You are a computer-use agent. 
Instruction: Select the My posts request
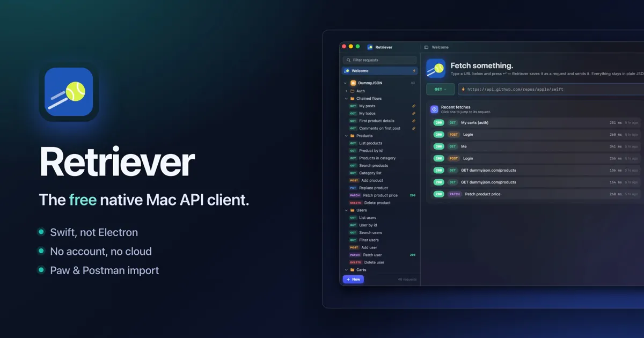[x=379, y=106]
